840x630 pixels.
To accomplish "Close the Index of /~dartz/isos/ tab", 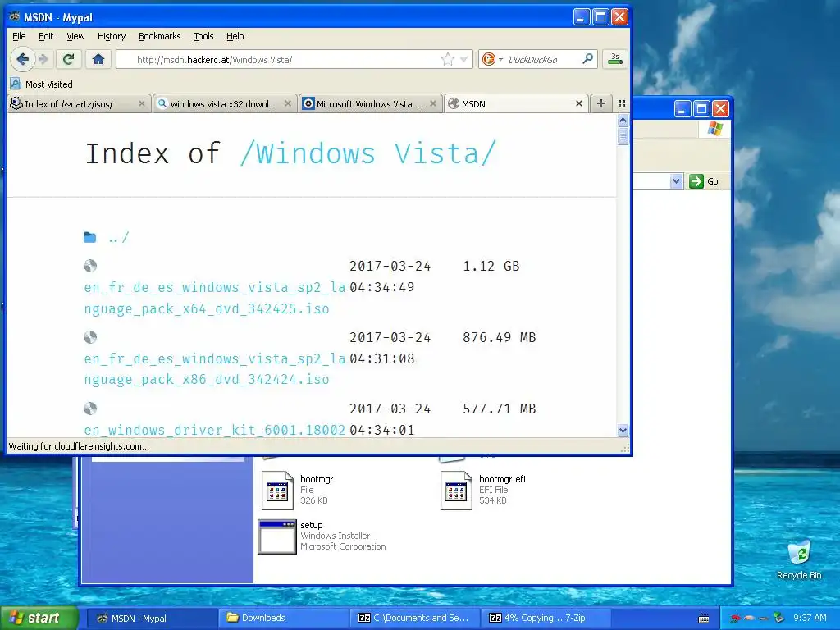I will click(x=141, y=103).
